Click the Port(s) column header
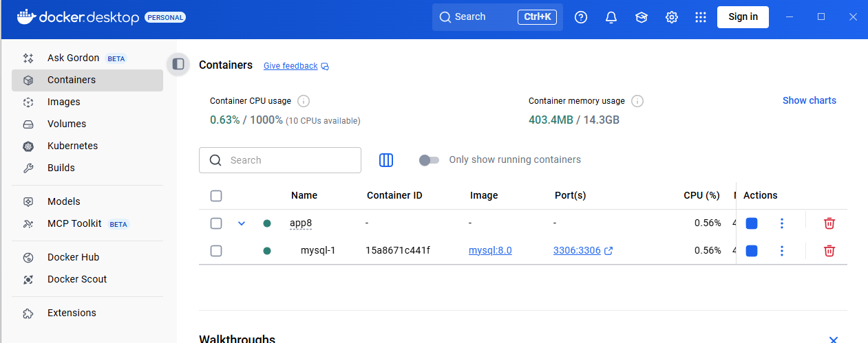 point(570,195)
